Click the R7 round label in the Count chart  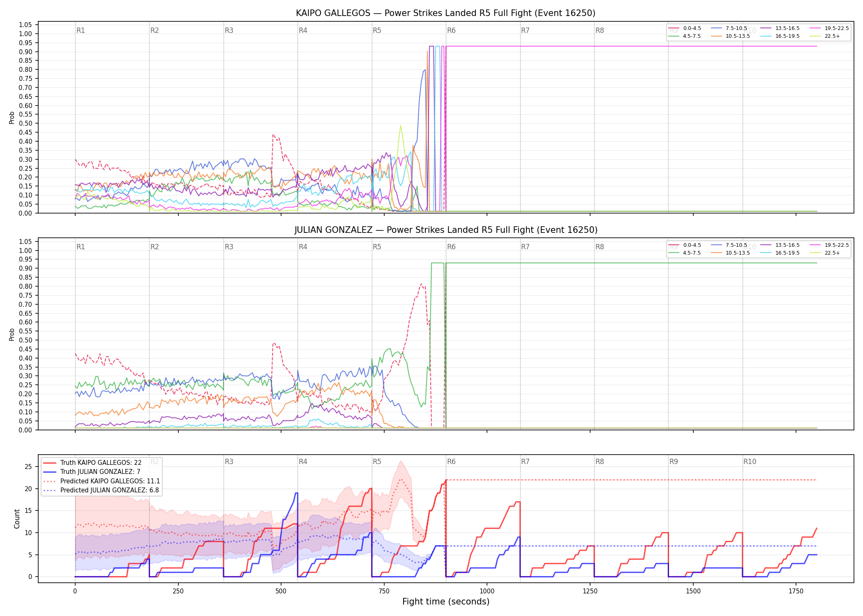(x=525, y=462)
